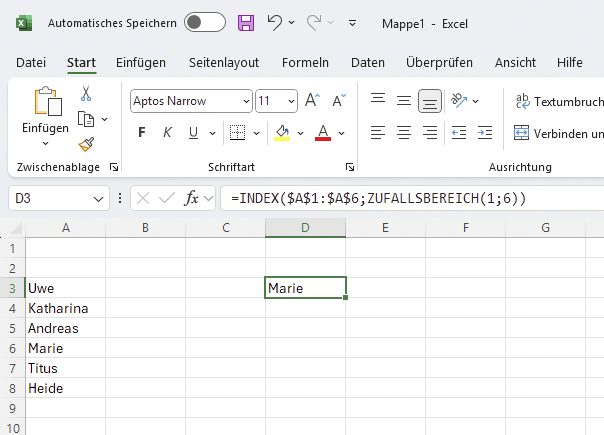Decrease indent icon
This screenshot has width=604, height=435.
point(459,133)
